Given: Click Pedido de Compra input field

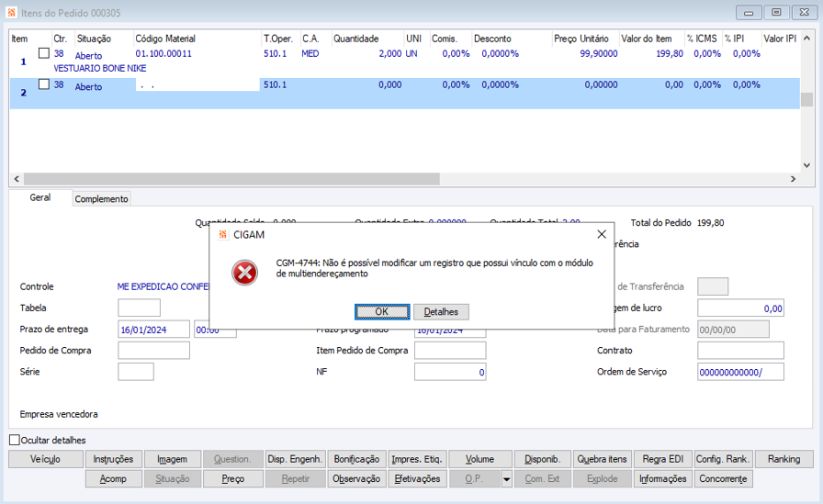Looking at the screenshot, I should pyautogui.click(x=153, y=351).
